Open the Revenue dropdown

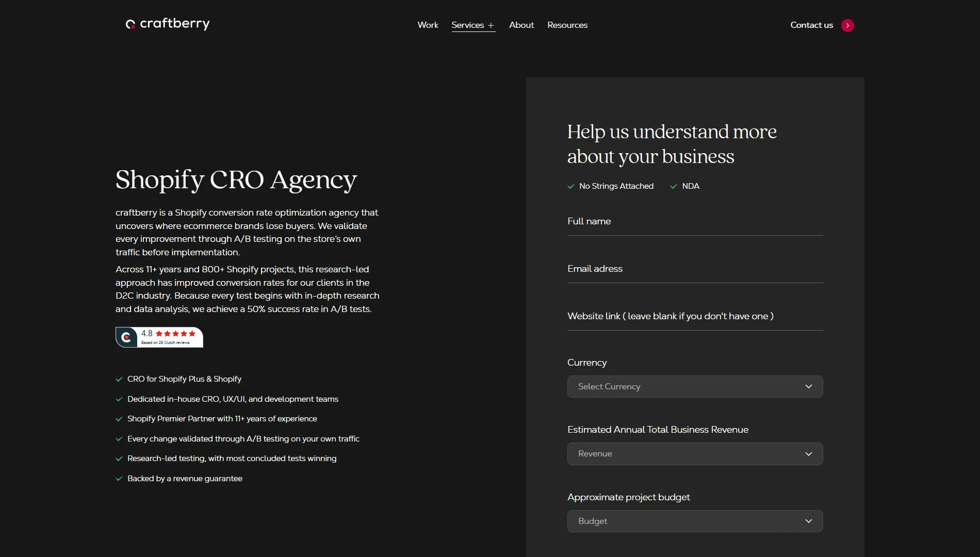pyautogui.click(x=695, y=454)
